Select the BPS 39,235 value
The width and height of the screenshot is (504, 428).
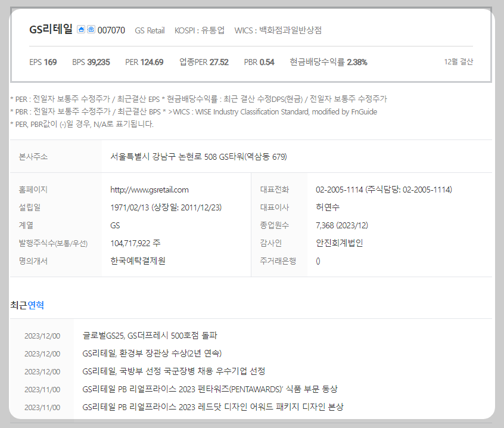91,62
